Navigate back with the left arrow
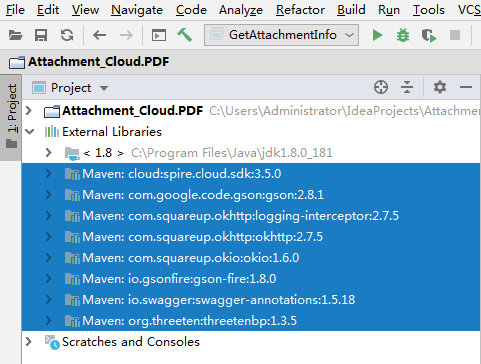This screenshot has width=481, height=364. point(99,35)
